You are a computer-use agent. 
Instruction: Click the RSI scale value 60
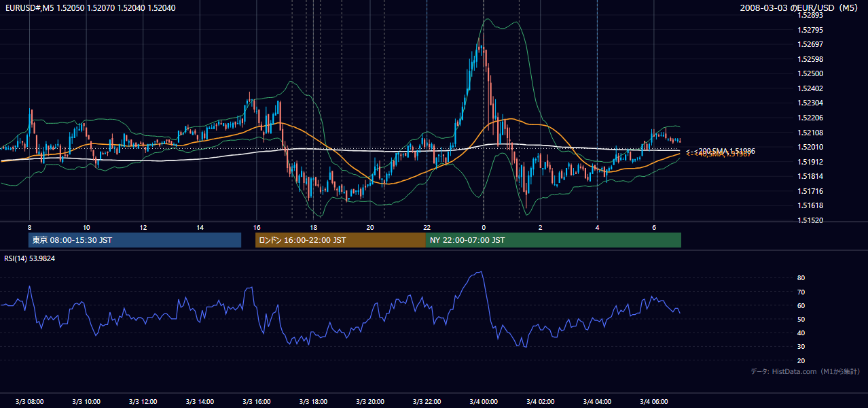pyautogui.click(x=801, y=305)
